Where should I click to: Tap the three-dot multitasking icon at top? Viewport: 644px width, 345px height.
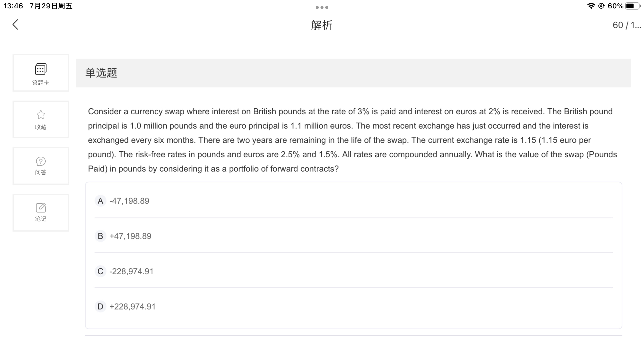pyautogui.click(x=322, y=7)
